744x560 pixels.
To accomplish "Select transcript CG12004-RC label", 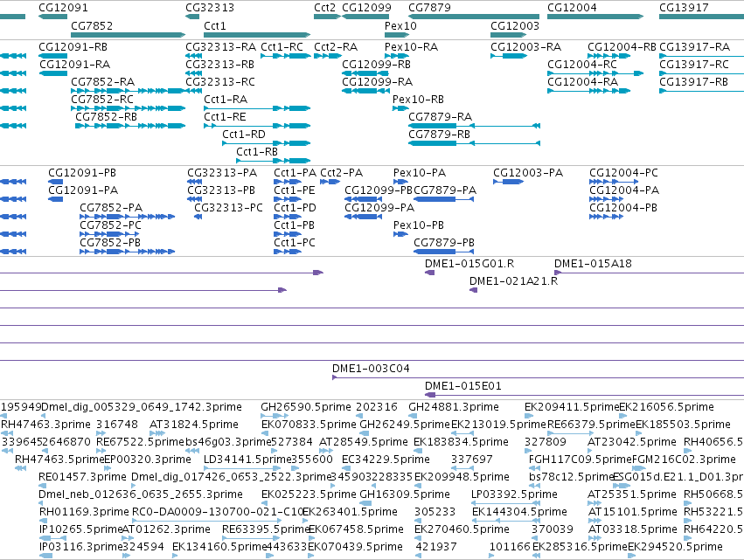I will 582,65.
